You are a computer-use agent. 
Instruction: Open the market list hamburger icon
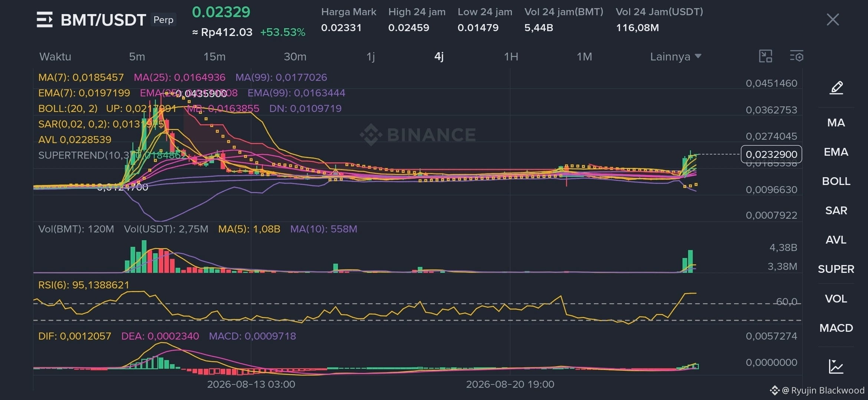(45, 20)
